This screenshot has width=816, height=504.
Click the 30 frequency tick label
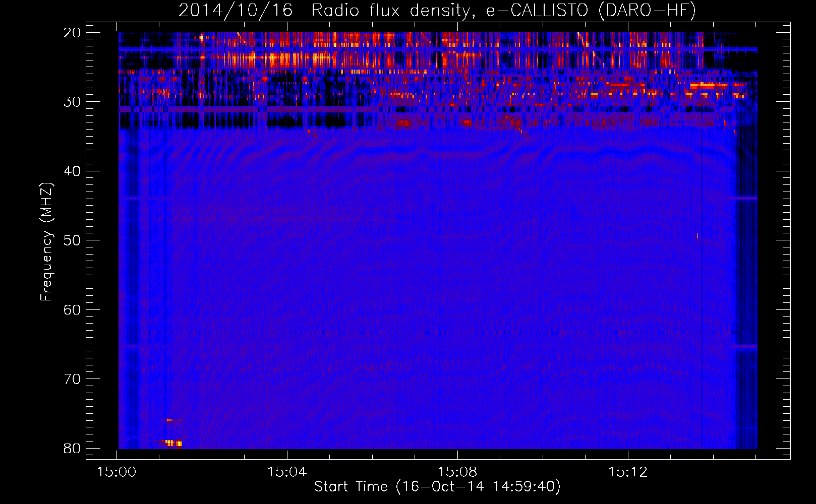pyautogui.click(x=72, y=102)
